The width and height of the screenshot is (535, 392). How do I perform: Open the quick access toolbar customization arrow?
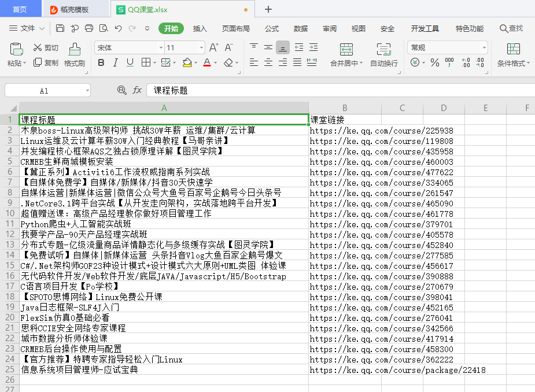point(147,29)
